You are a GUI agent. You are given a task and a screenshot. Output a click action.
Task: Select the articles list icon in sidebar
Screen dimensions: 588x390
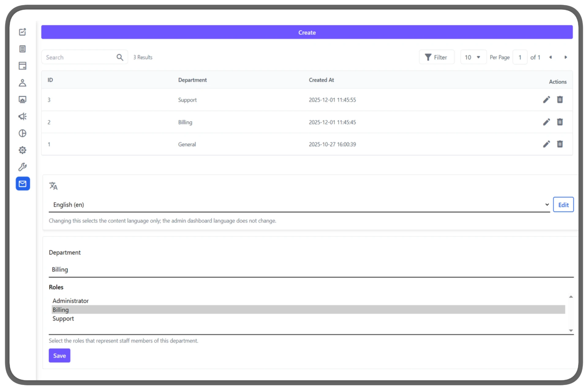22,49
